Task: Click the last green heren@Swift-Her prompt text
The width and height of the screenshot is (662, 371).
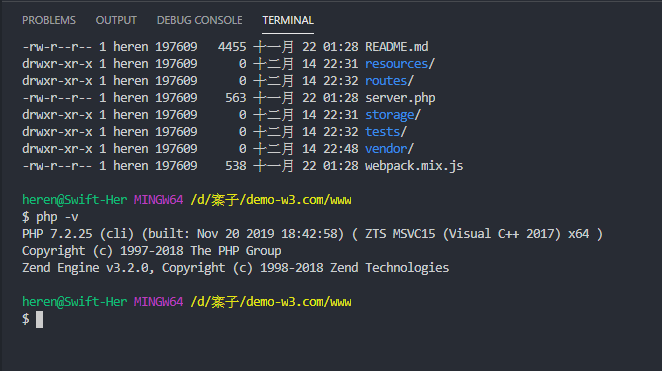Action: pos(74,302)
